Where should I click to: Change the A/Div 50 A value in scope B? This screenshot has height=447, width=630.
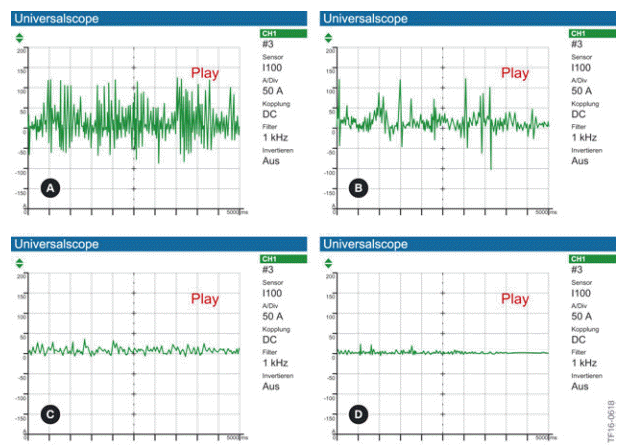pyautogui.click(x=581, y=91)
